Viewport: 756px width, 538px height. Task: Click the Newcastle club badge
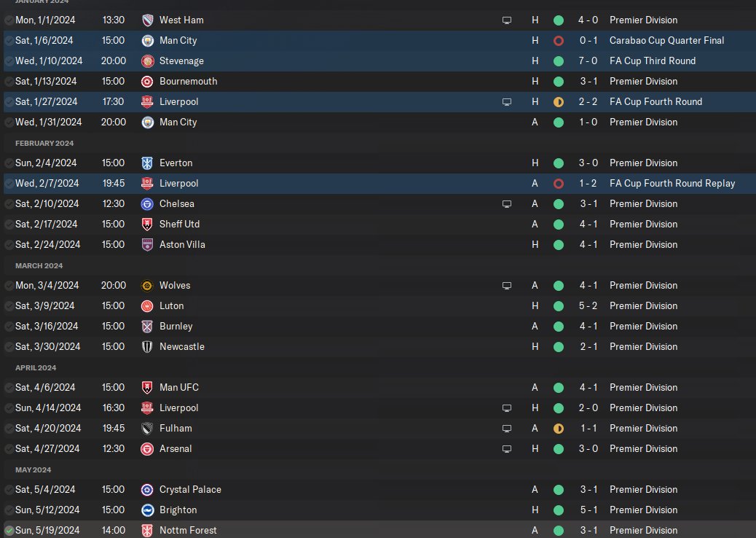(x=147, y=347)
